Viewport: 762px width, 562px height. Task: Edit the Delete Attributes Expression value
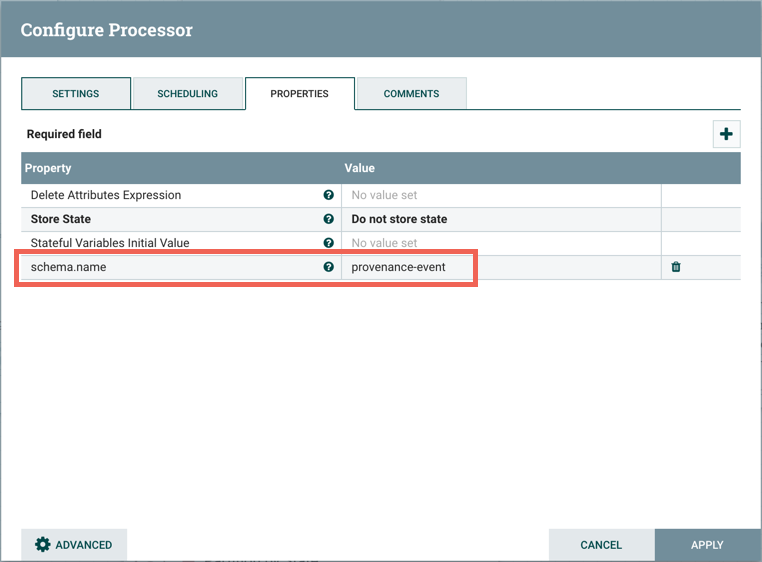[x=500, y=195]
